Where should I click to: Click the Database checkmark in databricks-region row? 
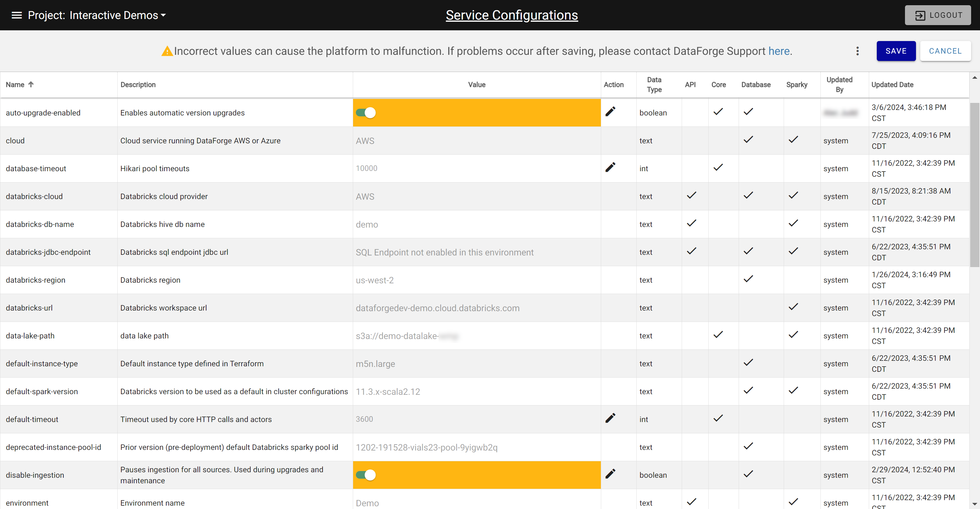pyautogui.click(x=748, y=279)
